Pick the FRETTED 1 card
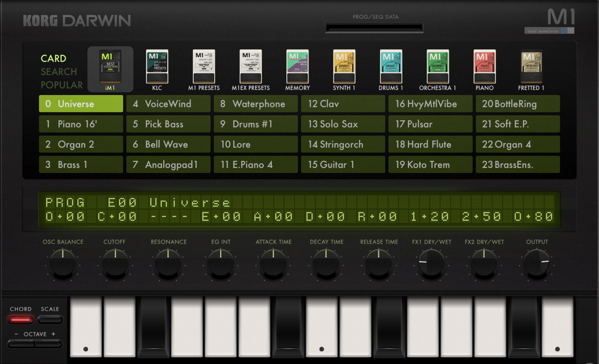599x364 pixels. pos(531,70)
